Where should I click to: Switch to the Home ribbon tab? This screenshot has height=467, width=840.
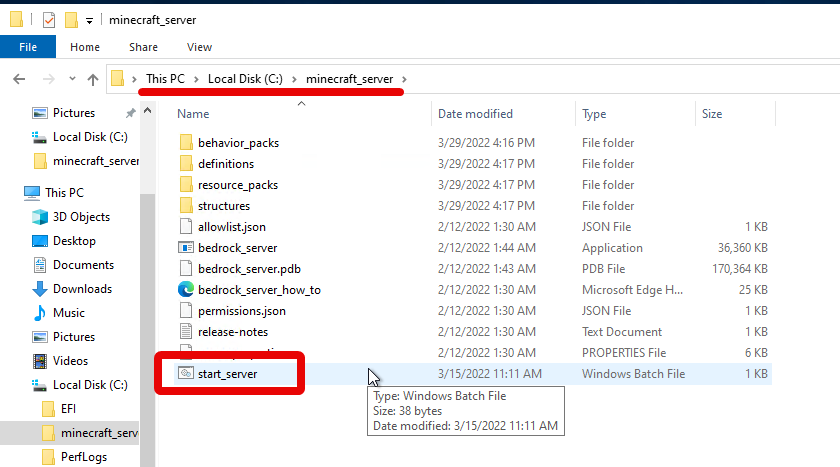click(85, 47)
